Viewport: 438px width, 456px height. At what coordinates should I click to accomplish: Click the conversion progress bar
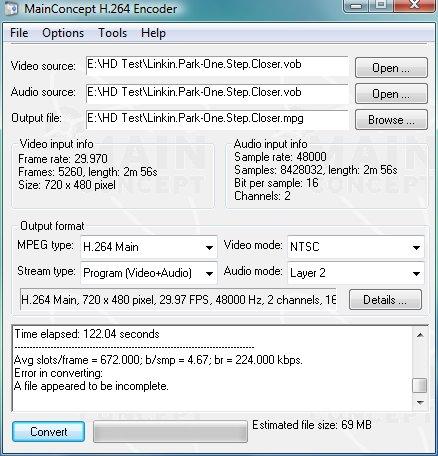click(170, 432)
